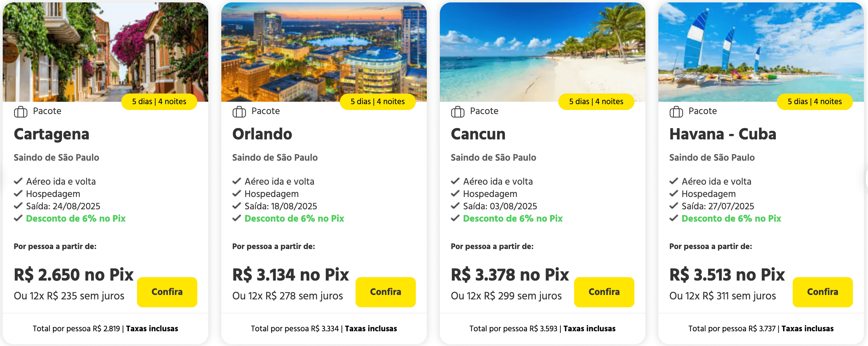Image resolution: width=868 pixels, height=346 pixels.
Task: Click the Confira button on the Cancun package
Action: 604,292
